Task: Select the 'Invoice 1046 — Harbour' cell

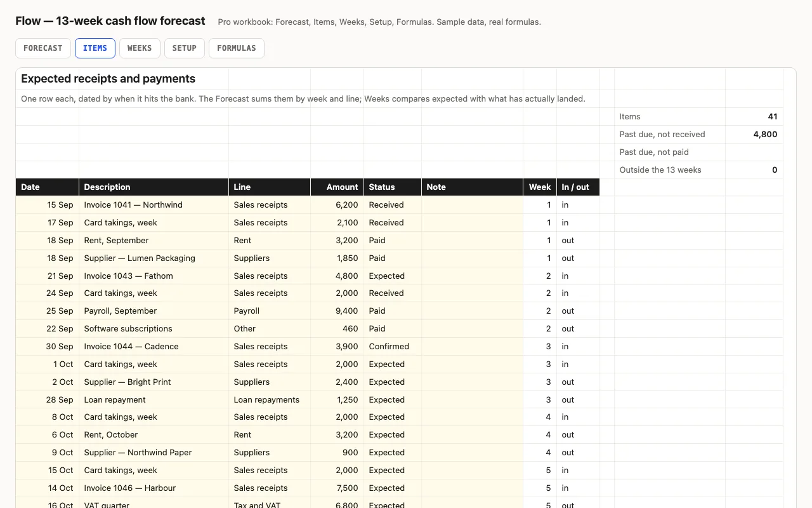Action: 154,488
